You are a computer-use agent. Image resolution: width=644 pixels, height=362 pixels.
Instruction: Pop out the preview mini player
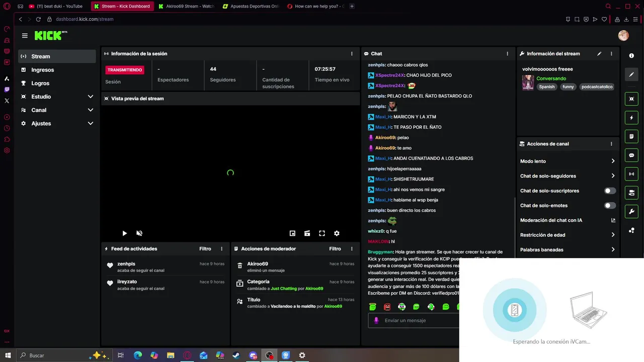click(292, 233)
